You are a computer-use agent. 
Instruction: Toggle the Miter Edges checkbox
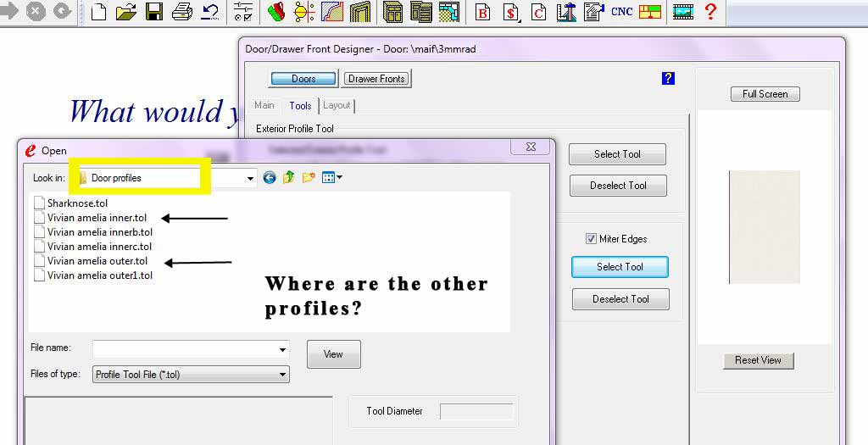pos(591,239)
